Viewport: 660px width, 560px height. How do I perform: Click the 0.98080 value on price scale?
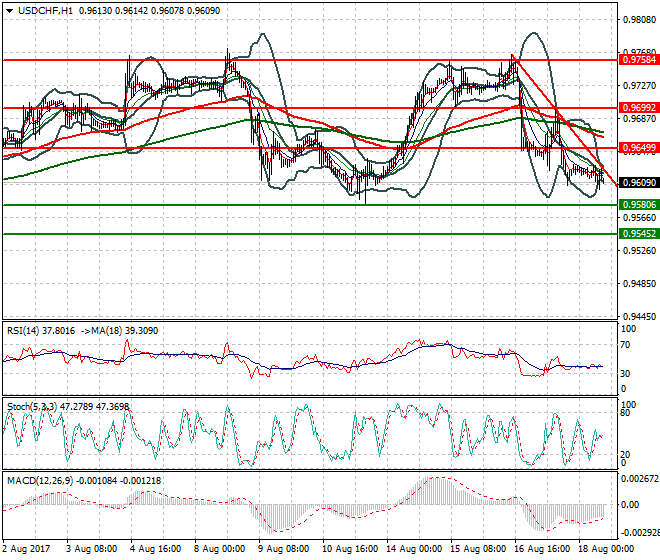pyautogui.click(x=638, y=20)
